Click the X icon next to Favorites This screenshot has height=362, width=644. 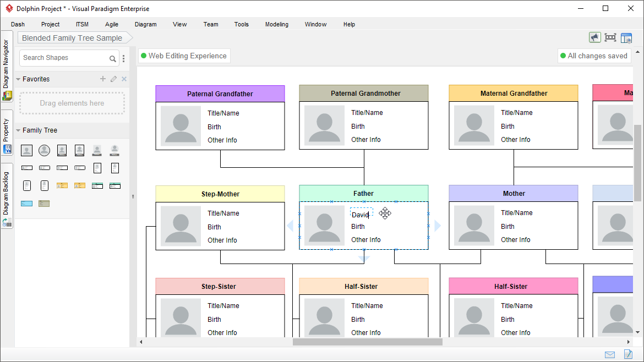[124, 79]
